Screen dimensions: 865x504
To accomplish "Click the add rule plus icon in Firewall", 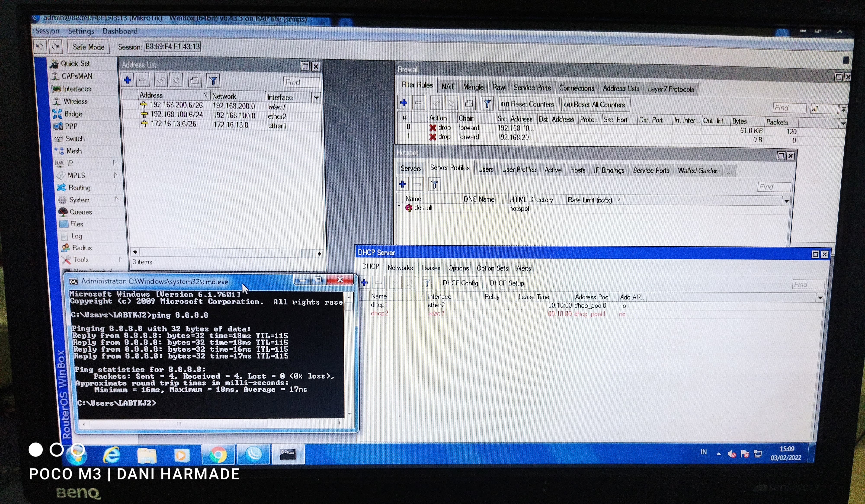I will (x=404, y=102).
